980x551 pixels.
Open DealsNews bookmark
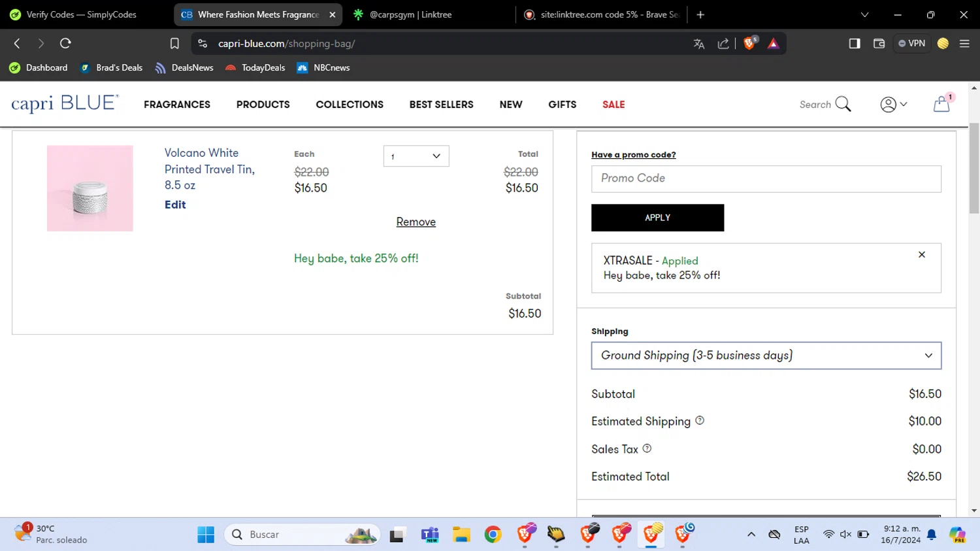(184, 67)
